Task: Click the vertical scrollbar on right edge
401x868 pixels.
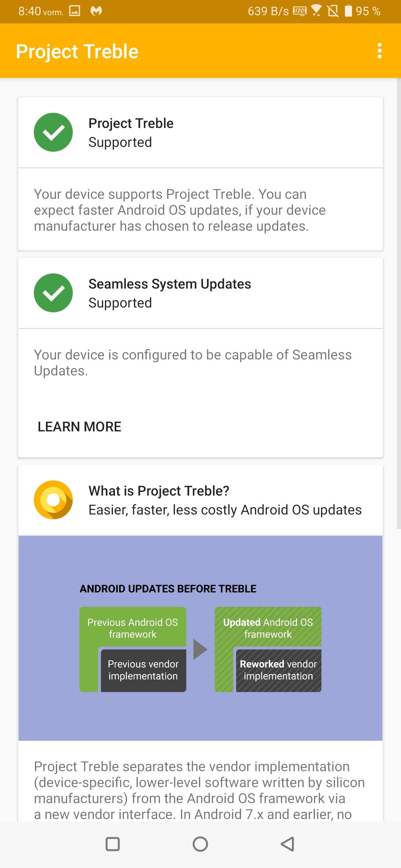Action: 399,303
